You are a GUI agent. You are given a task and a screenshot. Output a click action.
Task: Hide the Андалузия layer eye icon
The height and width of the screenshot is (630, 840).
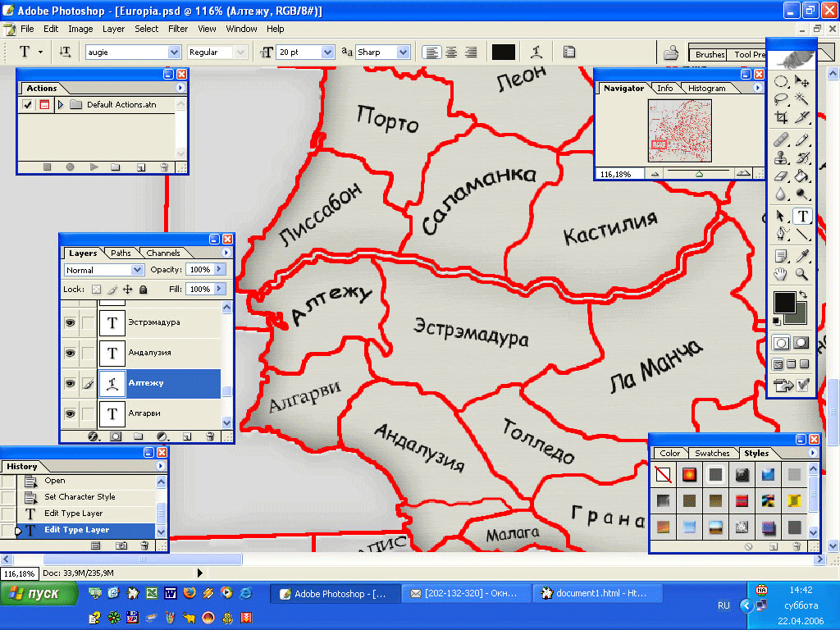(70, 353)
